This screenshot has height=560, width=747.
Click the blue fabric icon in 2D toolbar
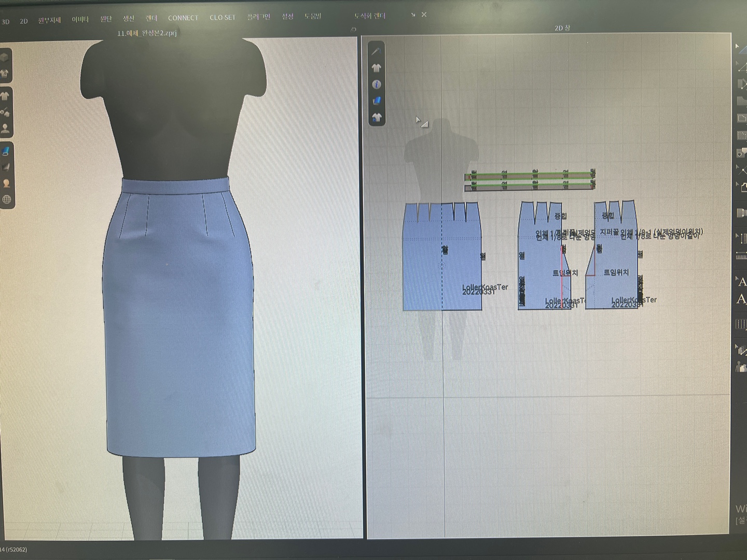coord(377,101)
